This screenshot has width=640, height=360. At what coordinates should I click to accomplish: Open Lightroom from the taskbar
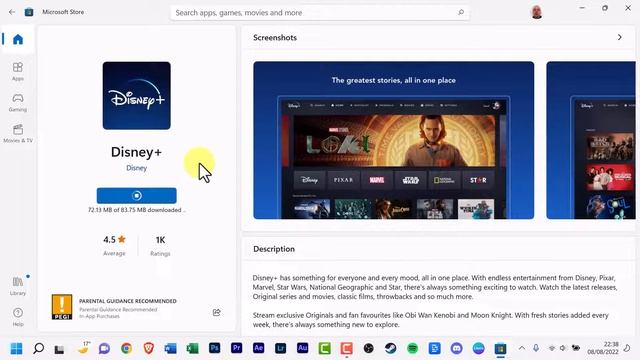[x=280, y=348]
